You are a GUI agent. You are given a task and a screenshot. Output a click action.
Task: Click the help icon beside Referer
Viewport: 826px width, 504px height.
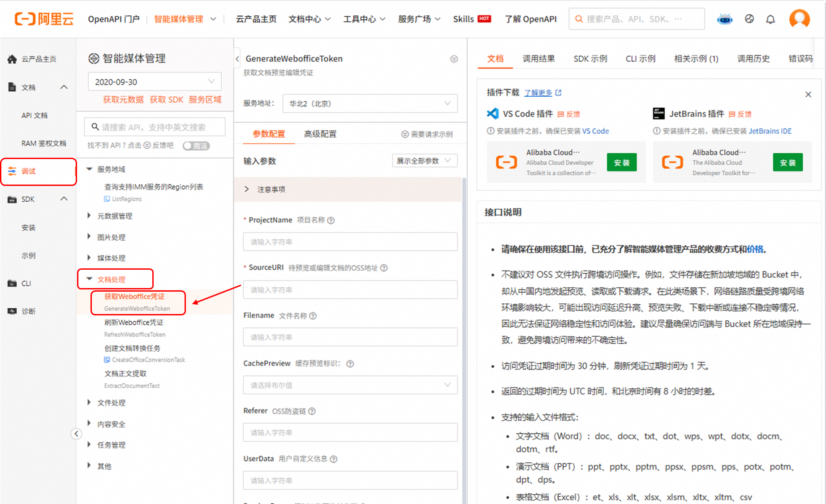tap(312, 411)
